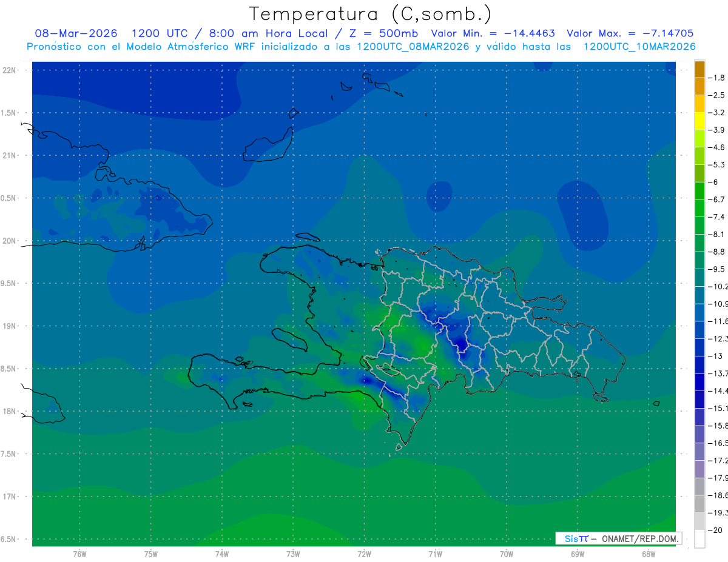
Task: Click the '21N' latitude axis label
Action: 10,155
